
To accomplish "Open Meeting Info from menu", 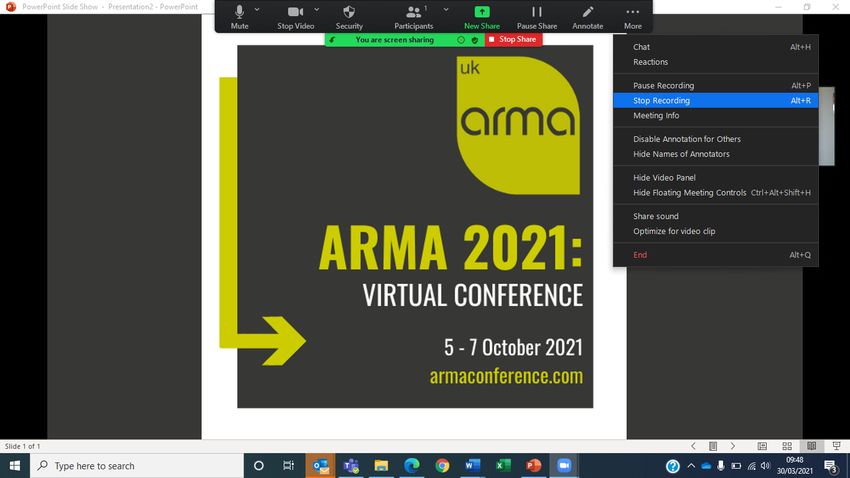I will point(716,115).
